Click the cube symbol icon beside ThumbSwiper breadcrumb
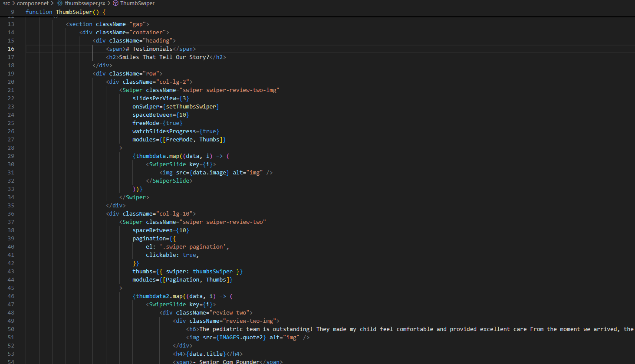The height and width of the screenshot is (364, 635). click(x=115, y=3)
